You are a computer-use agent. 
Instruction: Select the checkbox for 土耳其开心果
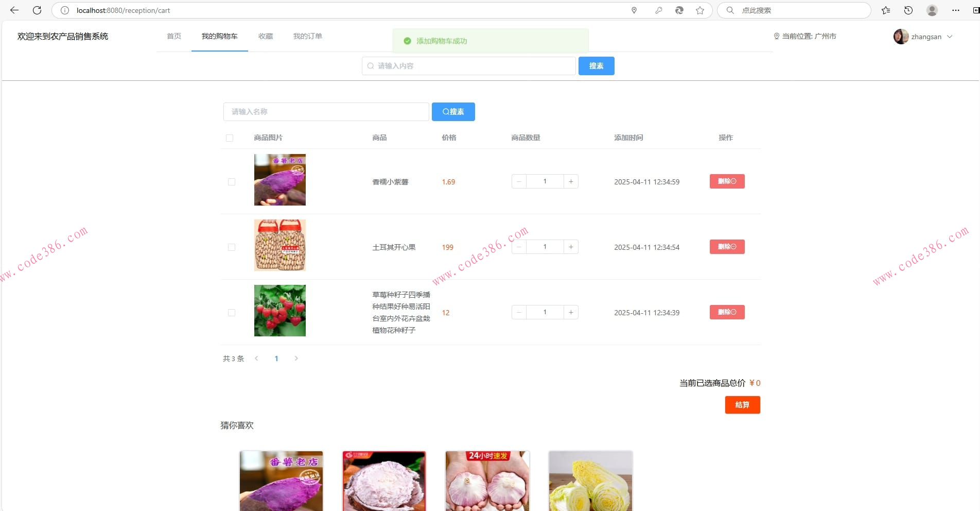point(231,247)
